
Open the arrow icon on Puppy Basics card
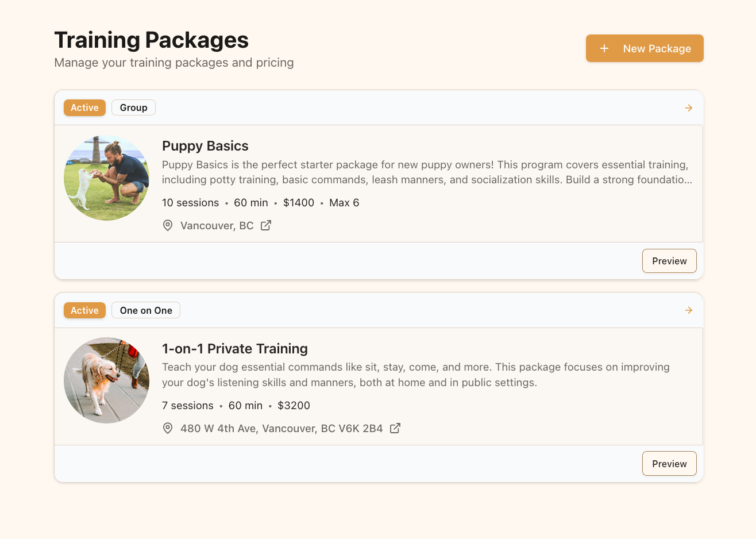688,107
